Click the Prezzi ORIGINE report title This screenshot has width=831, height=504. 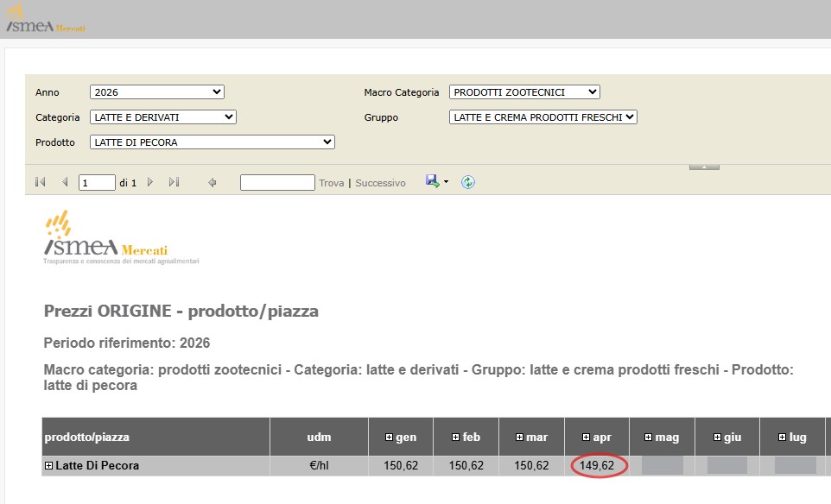pyautogui.click(x=181, y=311)
